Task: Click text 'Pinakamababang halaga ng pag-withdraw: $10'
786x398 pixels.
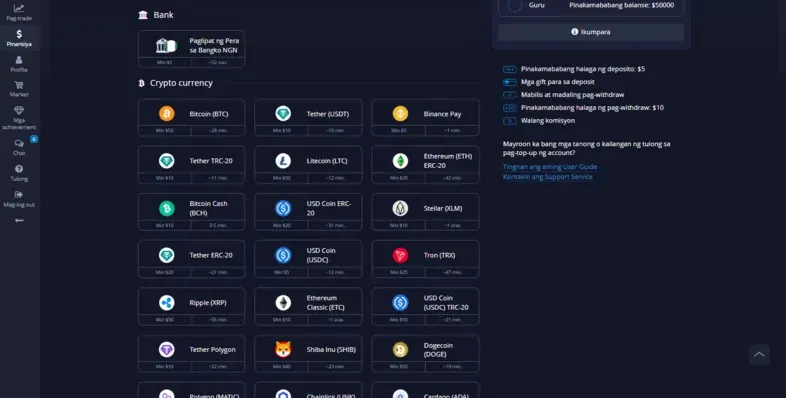Action: tap(592, 107)
